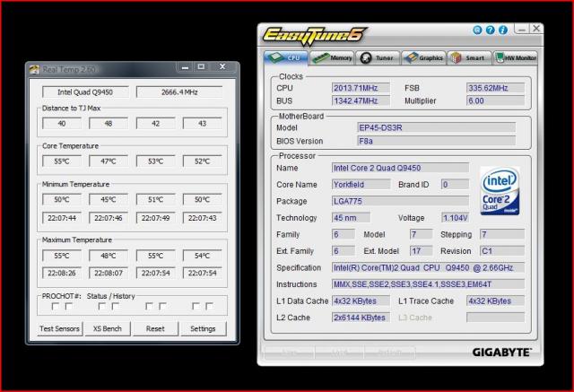Close the EasyTune6 window
This screenshot has width=574, height=392.
pos(536,29)
